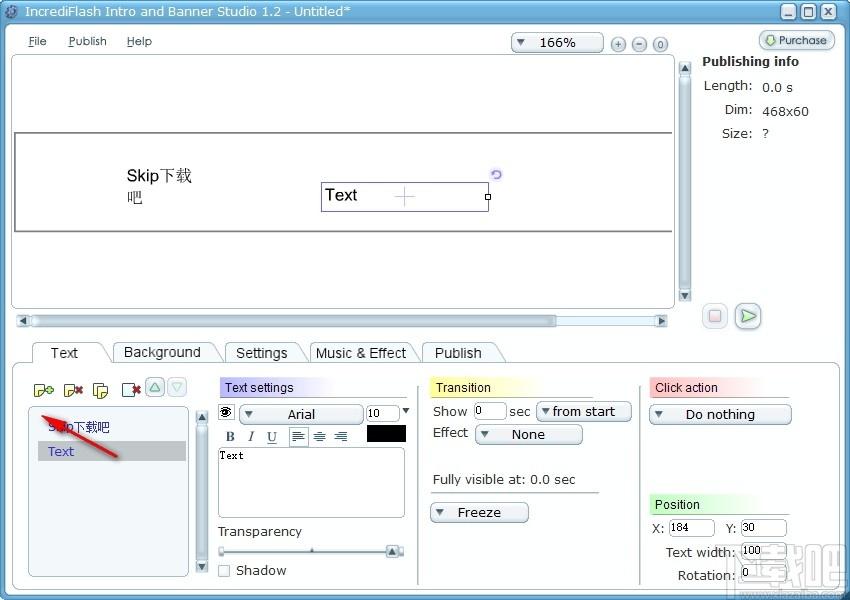
Task: Select the 'Text' box on canvas
Action: 404,197
